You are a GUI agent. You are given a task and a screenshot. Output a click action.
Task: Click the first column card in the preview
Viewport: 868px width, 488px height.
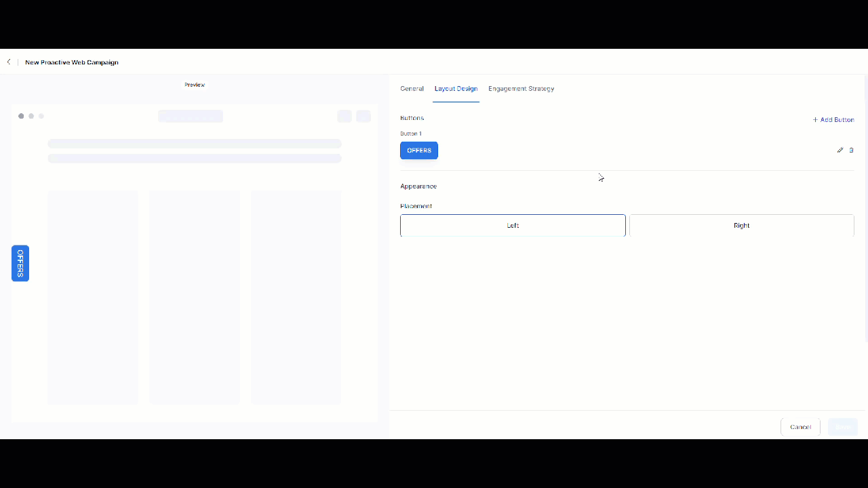tap(93, 297)
